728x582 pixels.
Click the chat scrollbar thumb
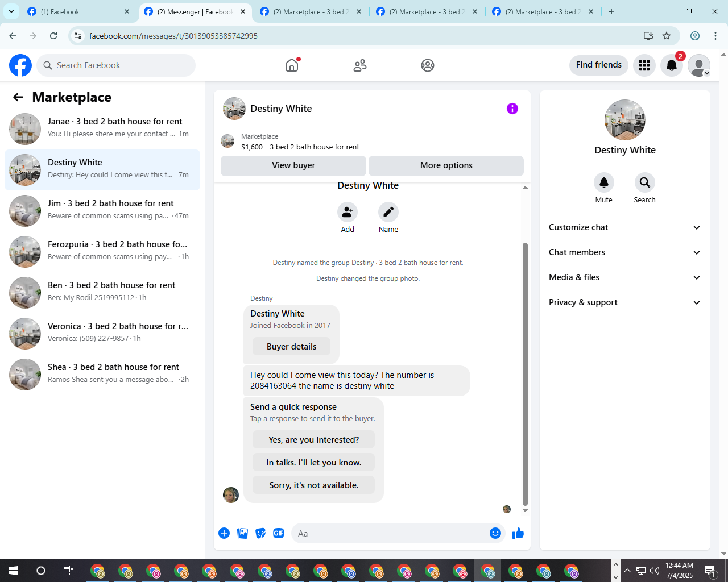pos(525,374)
